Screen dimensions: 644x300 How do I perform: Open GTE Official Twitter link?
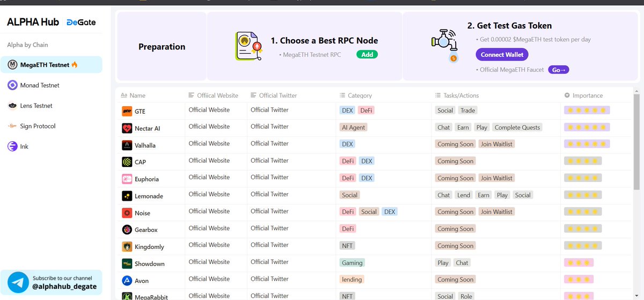point(269,110)
